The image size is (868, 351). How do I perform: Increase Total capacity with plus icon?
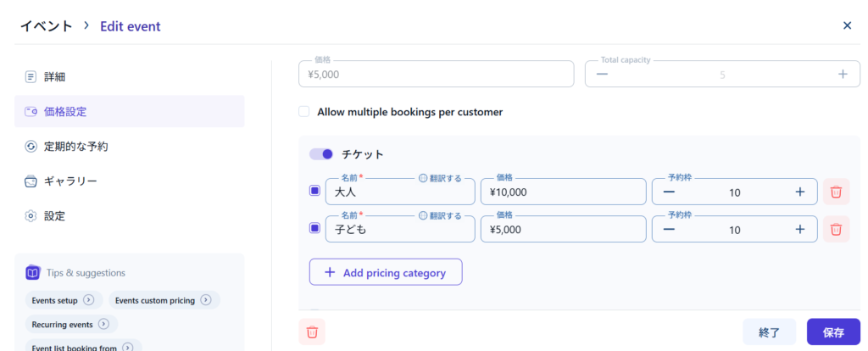click(843, 74)
